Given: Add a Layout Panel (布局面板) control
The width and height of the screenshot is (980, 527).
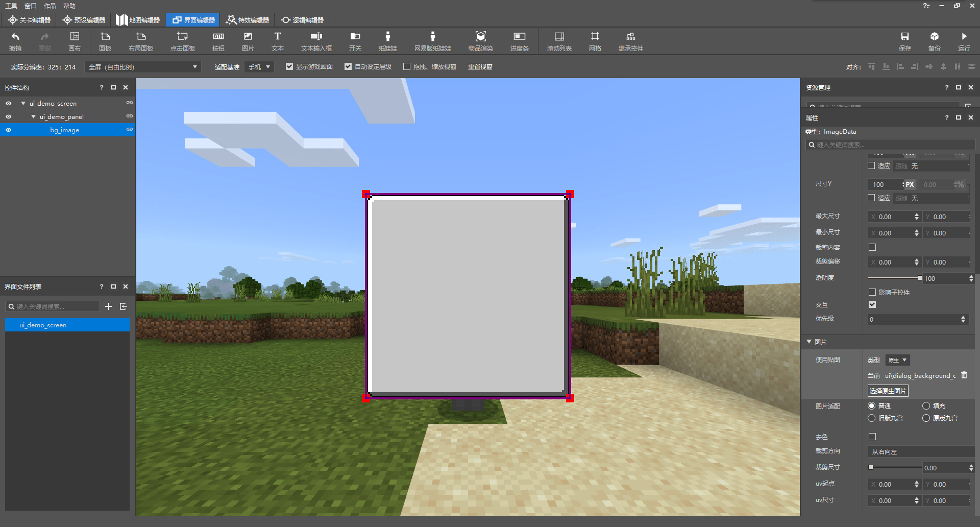Looking at the screenshot, I should pos(141,41).
